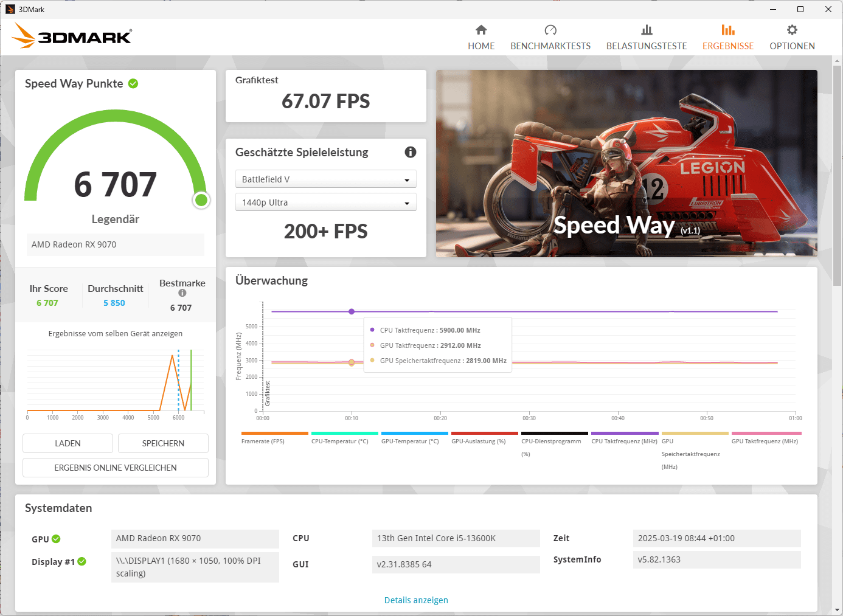Select the ERGEBNISSE tab
The height and width of the screenshot is (616, 843).
coord(728,38)
